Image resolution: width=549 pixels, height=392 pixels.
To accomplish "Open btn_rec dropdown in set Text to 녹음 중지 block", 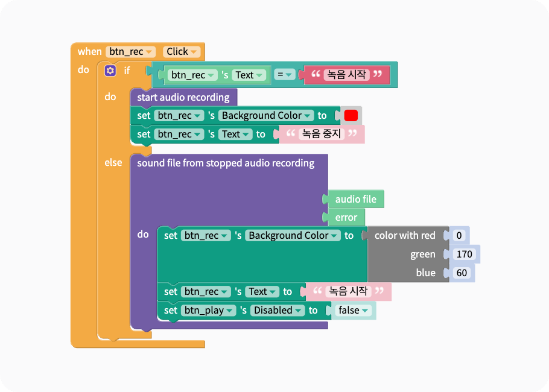I will coord(179,134).
